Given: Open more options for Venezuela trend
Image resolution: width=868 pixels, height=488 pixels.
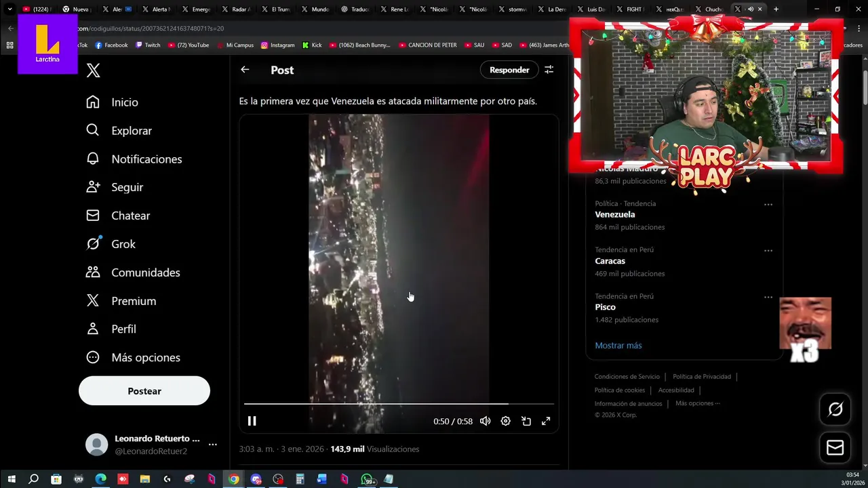Looking at the screenshot, I should [x=768, y=204].
